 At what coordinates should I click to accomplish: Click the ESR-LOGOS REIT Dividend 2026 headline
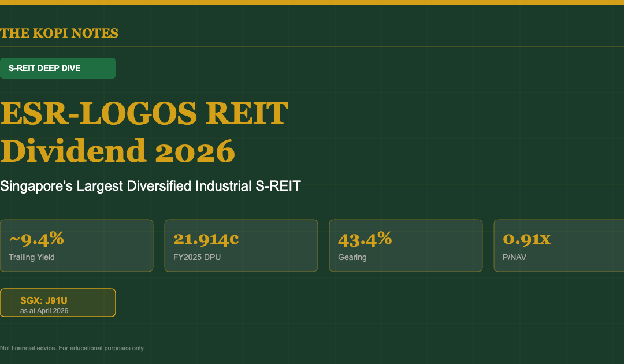(x=144, y=132)
